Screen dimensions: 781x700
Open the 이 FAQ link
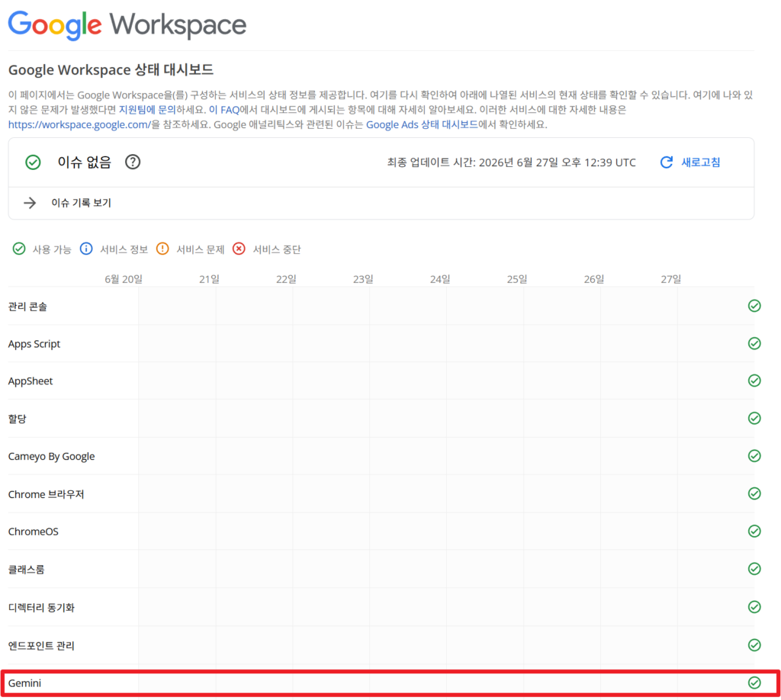coord(224,110)
